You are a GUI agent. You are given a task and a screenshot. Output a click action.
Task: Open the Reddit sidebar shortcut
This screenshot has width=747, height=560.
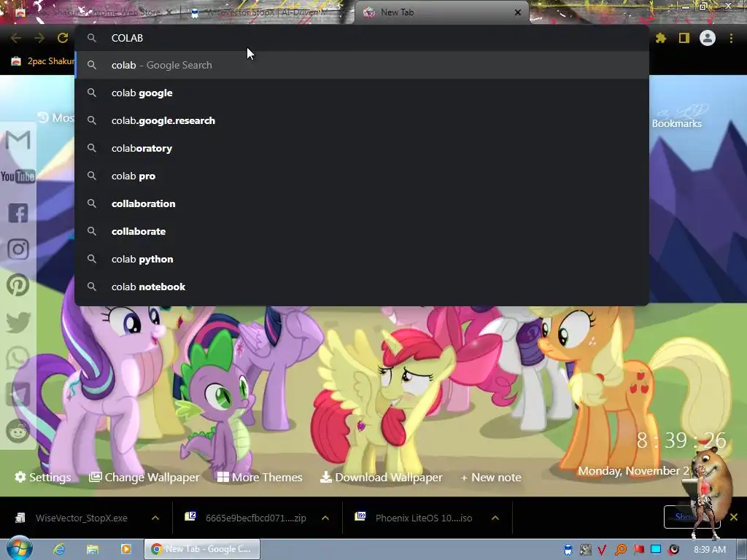18,431
